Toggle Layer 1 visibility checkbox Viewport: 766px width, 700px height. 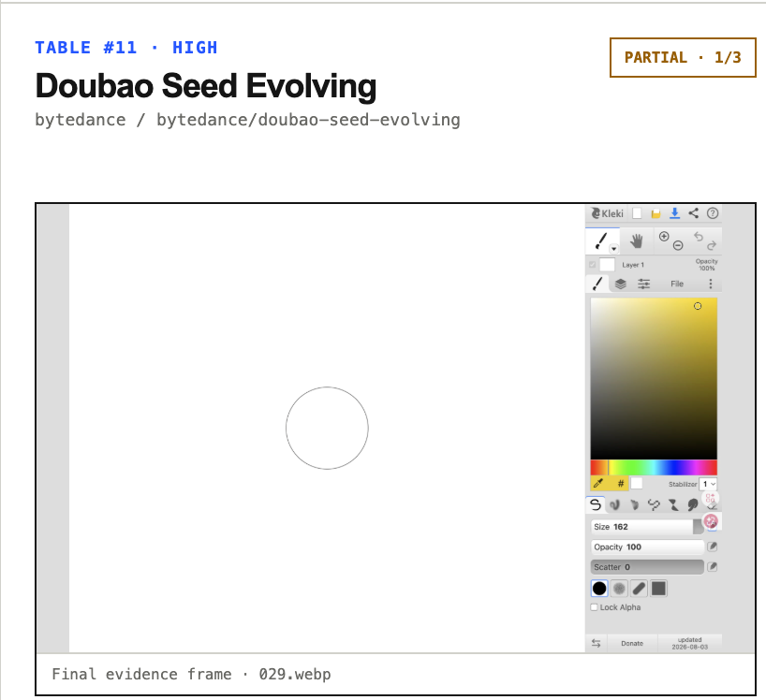tap(592, 265)
